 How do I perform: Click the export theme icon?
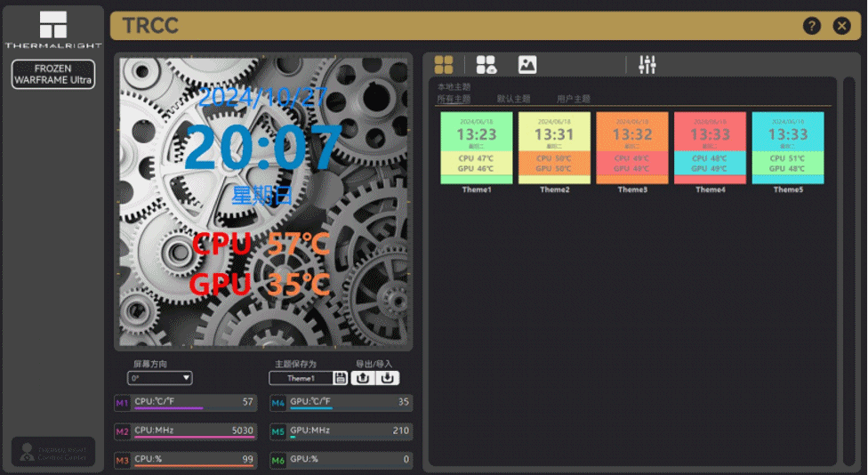coord(363,378)
